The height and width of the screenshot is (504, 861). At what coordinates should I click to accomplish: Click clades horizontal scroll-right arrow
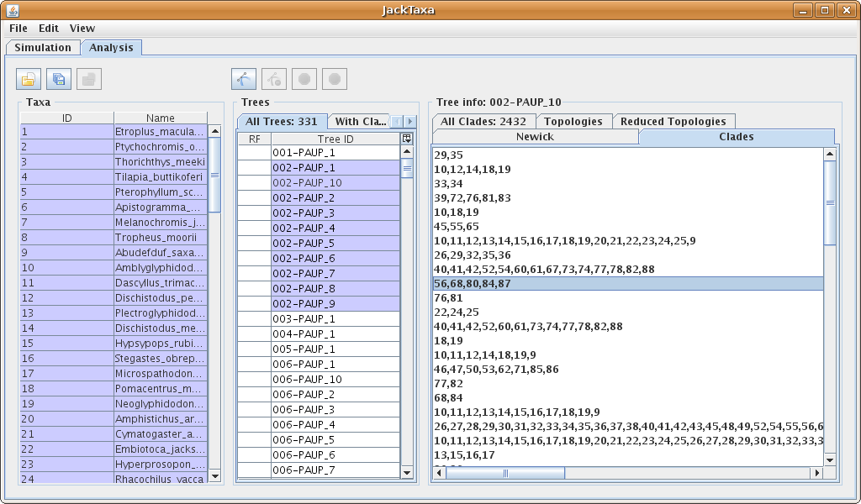(x=817, y=472)
